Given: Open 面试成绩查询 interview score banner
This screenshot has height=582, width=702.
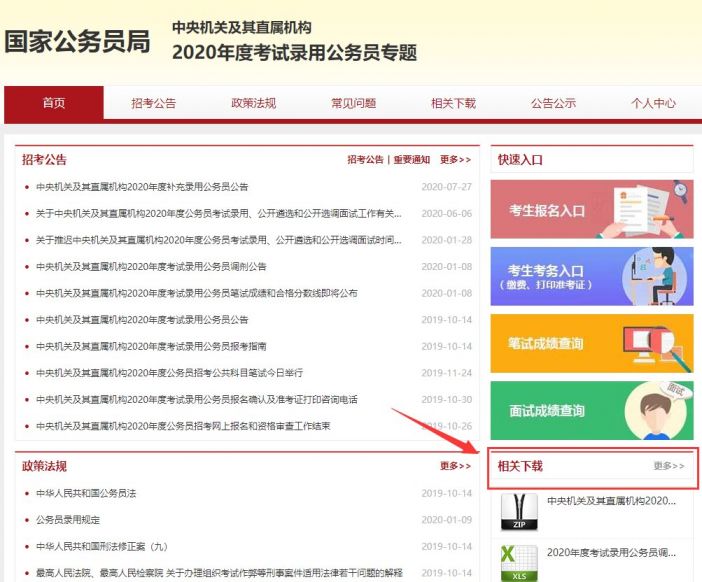Looking at the screenshot, I should (591, 410).
